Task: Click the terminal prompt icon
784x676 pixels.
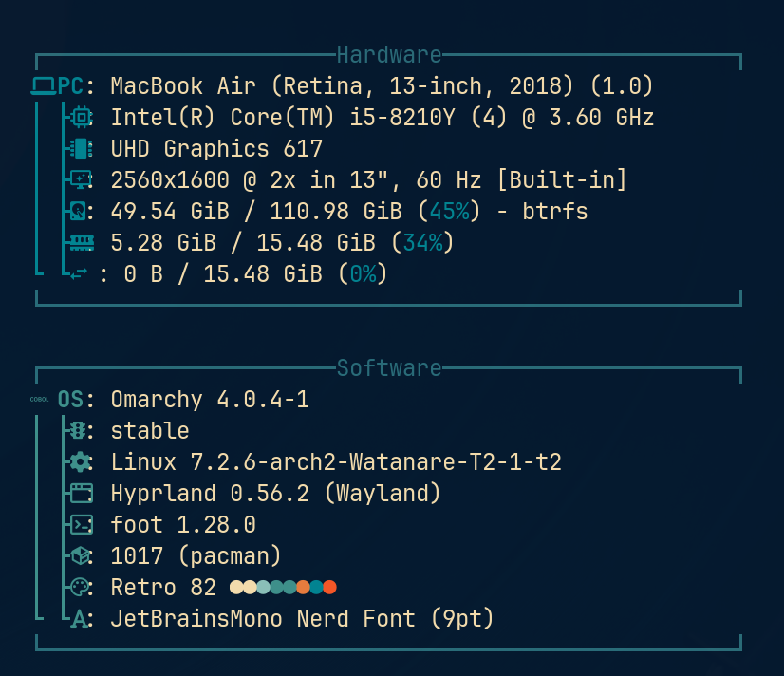Action: 81,524
